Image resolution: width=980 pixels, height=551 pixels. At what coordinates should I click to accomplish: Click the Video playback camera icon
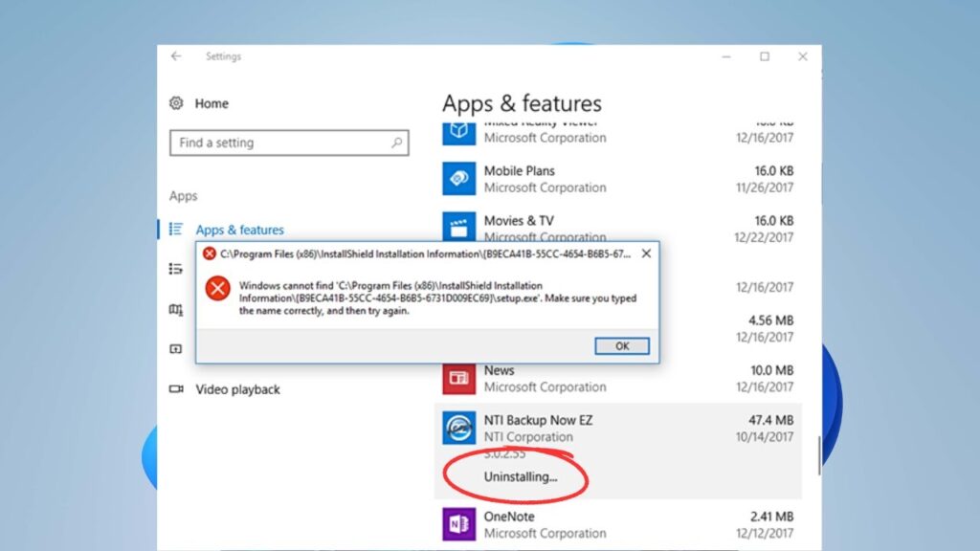click(x=176, y=389)
